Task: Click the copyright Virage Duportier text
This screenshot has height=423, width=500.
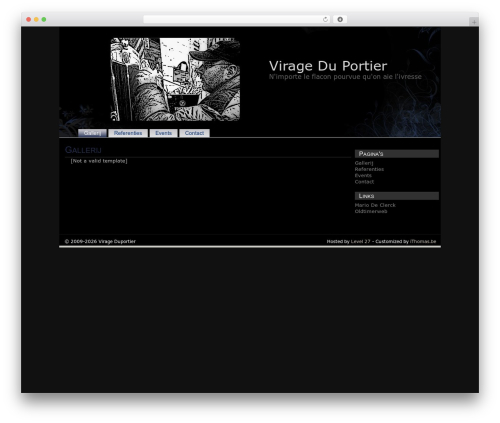Action: coord(100,241)
